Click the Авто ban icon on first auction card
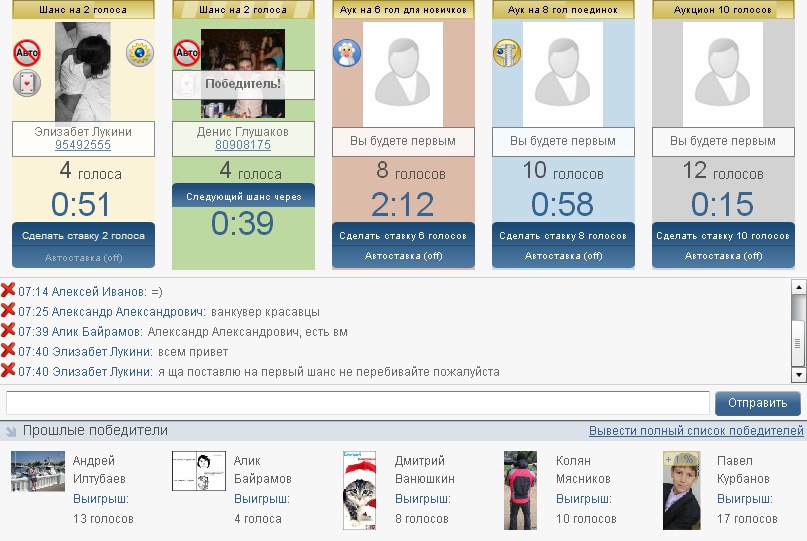Viewport: 807px width, 541px height. pos(27,53)
